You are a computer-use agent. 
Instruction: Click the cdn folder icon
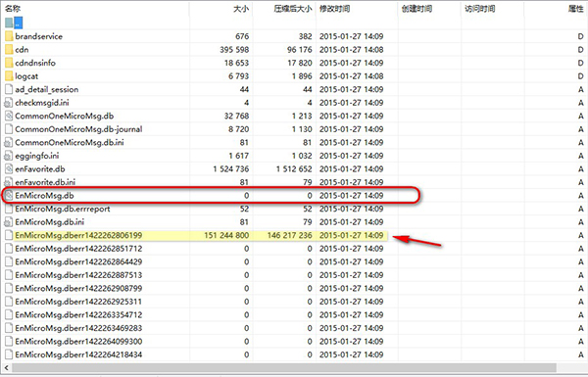pyautogui.click(x=9, y=50)
